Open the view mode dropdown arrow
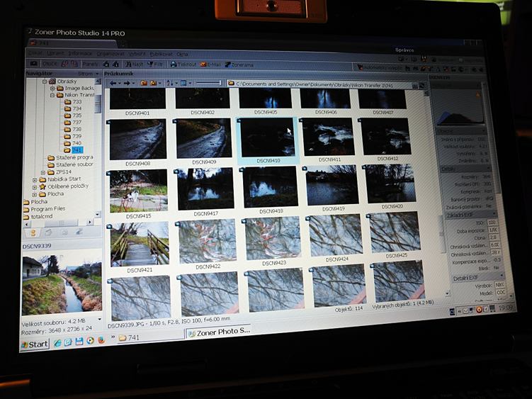The width and height of the screenshot is (532, 399). pyautogui.click(x=190, y=83)
